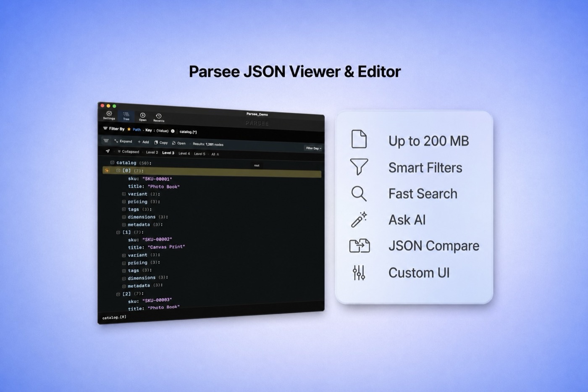Collapse the [1] (7) node
This screenshot has height=392, width=588.
[118, 232]
